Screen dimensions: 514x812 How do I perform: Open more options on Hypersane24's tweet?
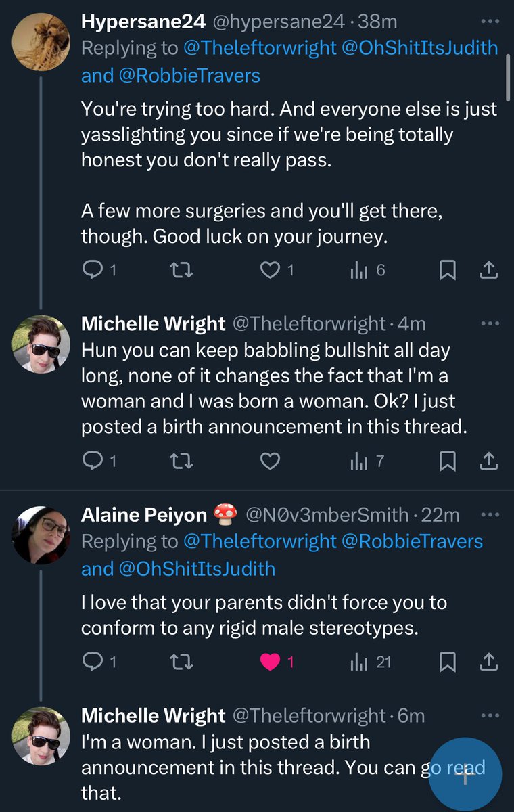[488, 21]
